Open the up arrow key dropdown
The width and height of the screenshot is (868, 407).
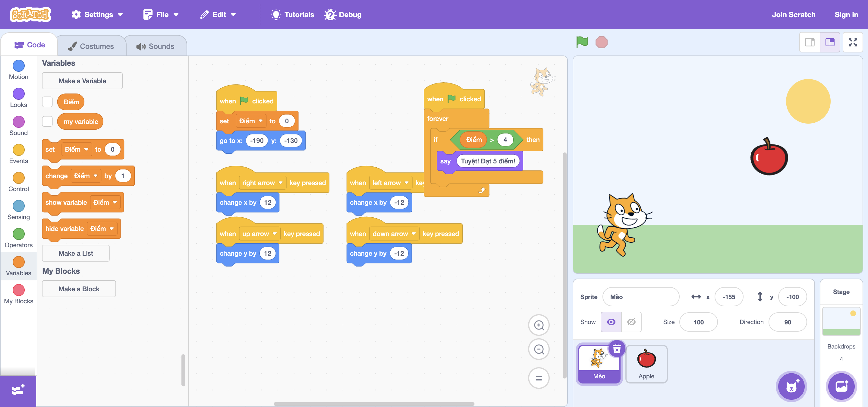click(x=259, y=233)
